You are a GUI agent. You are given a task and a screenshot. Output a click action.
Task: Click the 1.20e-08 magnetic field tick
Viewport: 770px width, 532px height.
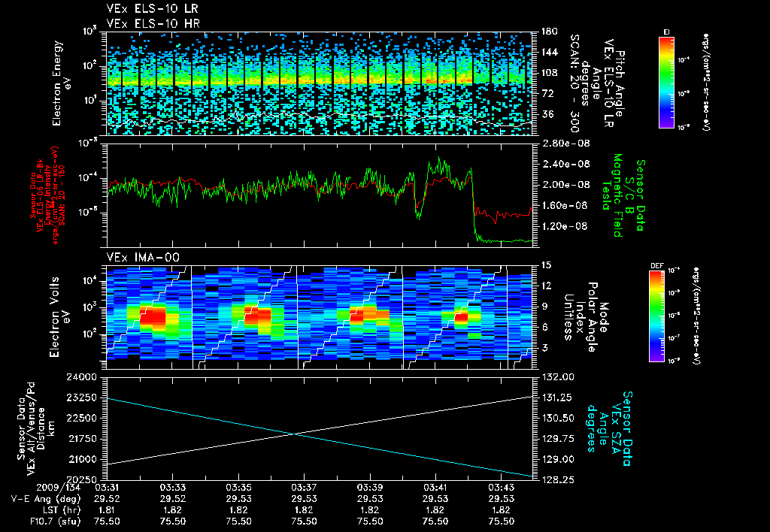[x=565, y=226]
